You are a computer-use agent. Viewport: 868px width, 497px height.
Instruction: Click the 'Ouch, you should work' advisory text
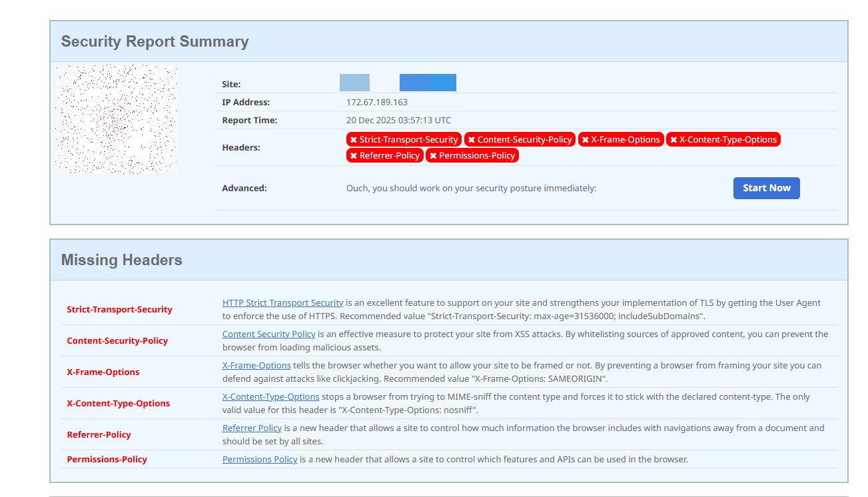click(471, 188)
